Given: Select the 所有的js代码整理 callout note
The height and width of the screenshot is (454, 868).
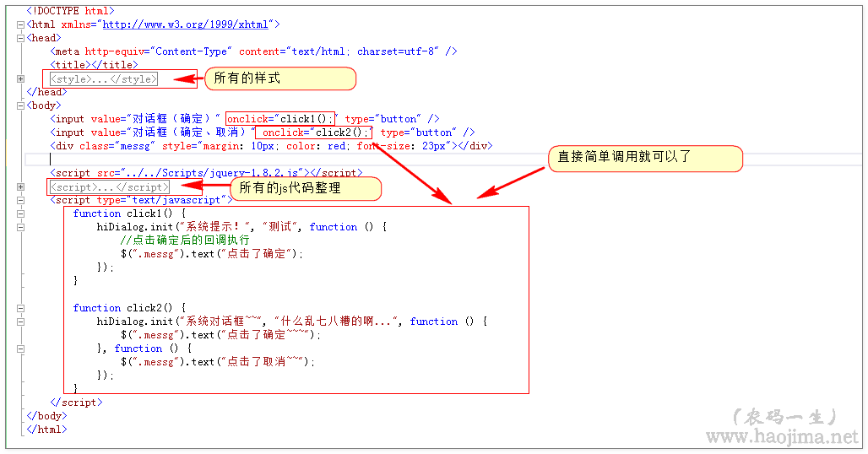Looking at the screenshot, I should pyautogui.click(x=306, y=188).
